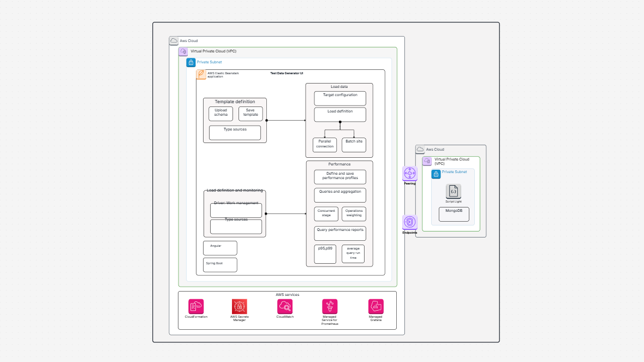Click the Template definition title
The height and width of the screenshot is (362, 644).
(235, 102)
